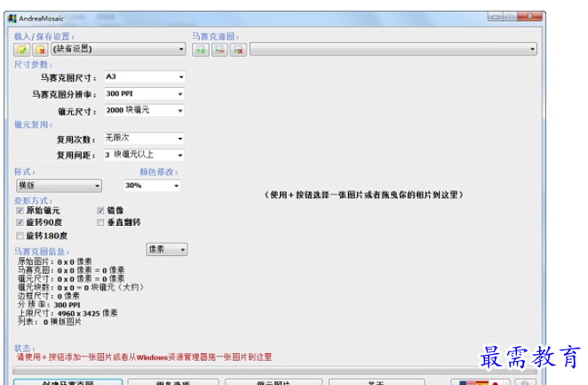Open the 像素 units dropdown
Image resolution: width=588 pixels, height=385 pixels.
point(167,250)
